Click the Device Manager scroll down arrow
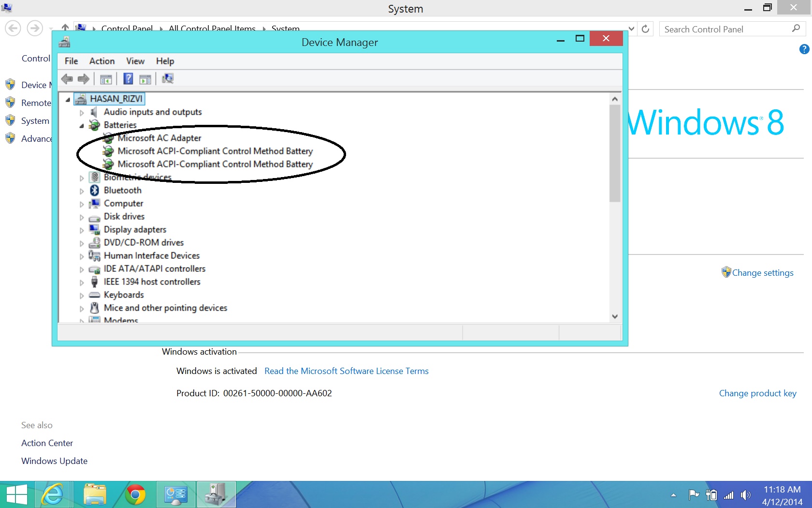Screen dimensions: 812x508 (615, 316)
